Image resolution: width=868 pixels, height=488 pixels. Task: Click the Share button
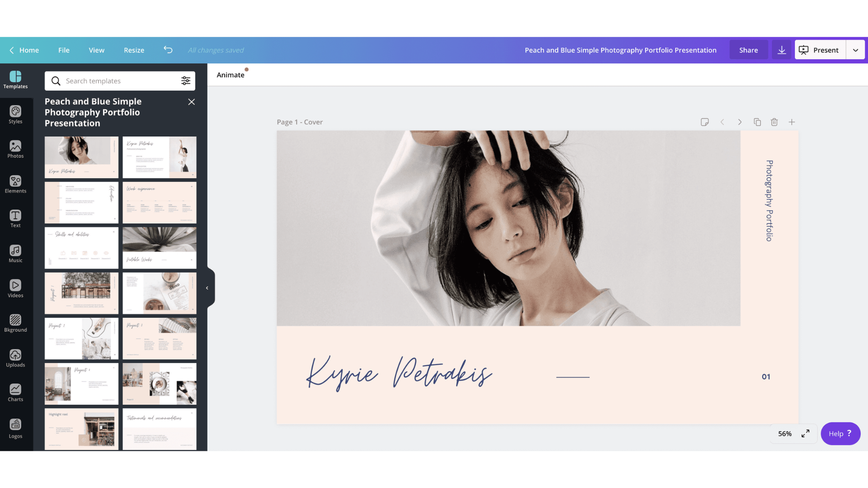pos(748,50)
